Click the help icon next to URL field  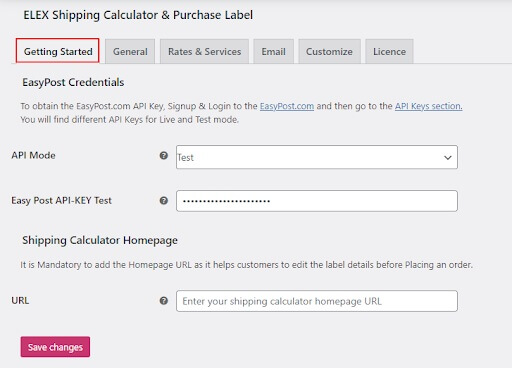164,301
